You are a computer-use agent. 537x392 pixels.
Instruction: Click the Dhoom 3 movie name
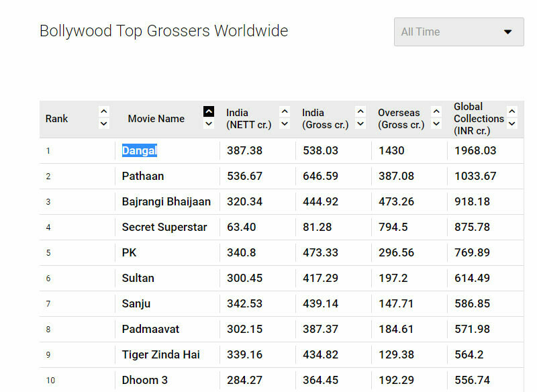point(144,380)
